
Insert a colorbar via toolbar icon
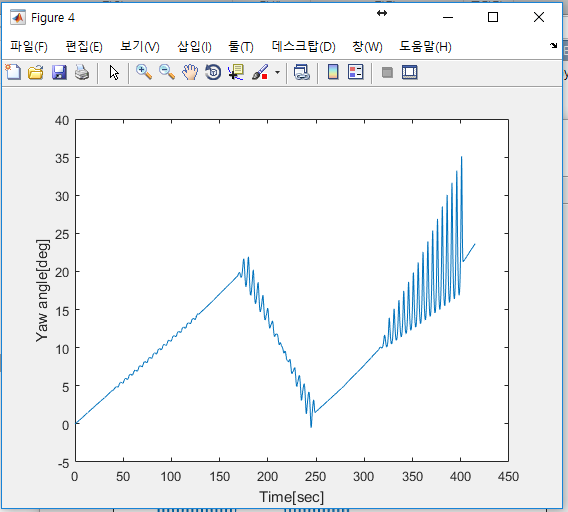333,72
